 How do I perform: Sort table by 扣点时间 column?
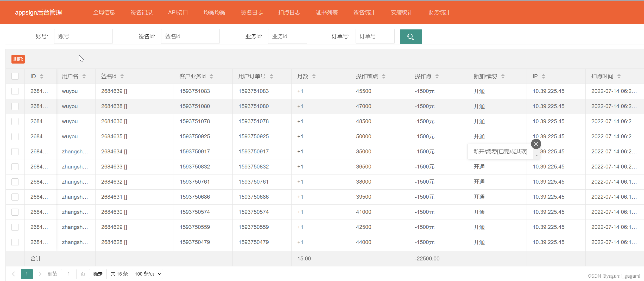[x=619, y=76]
